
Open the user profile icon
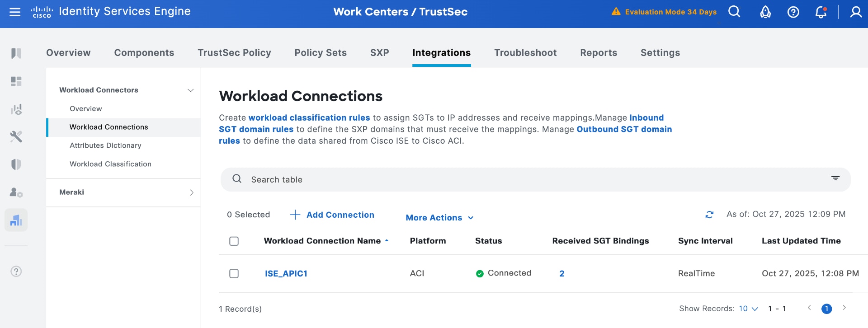tap(855, 12)
